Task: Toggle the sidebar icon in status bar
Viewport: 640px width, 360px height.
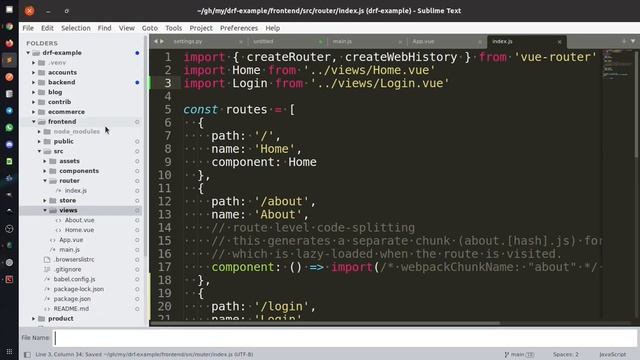Action: pyautogui.click(x=27, y=355)
